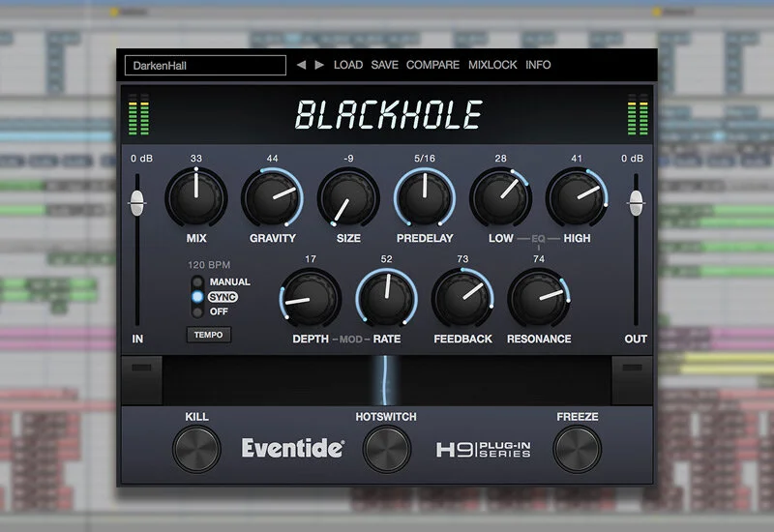Click the DarkenHall preset name field
This screenshot has height=532, width=774.
tap(205, 65)
